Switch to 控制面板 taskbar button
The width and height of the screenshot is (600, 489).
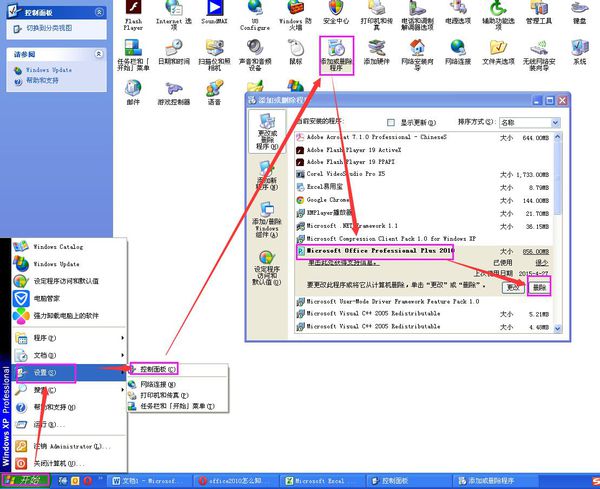409,481
